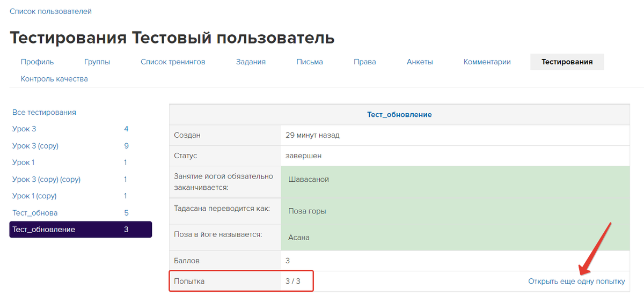
Task: Click the count 9 beside Урок 3 (copy)
Action: click(126, 146)
